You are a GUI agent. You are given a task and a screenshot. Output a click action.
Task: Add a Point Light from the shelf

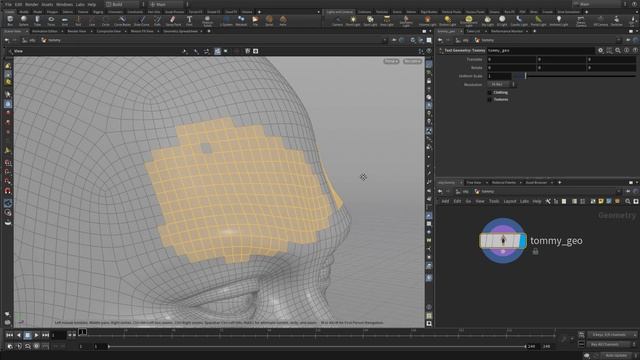(353, 21)
